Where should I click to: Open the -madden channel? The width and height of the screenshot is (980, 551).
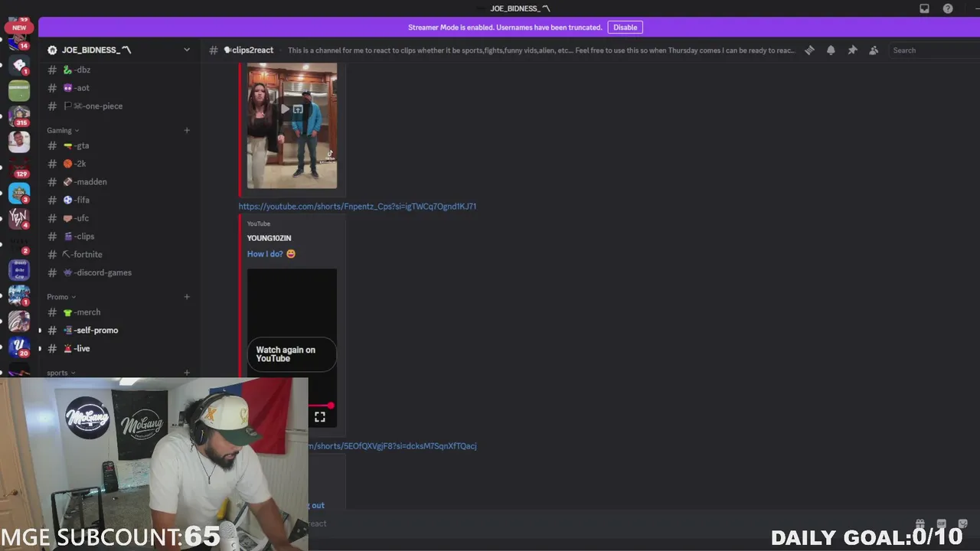tap(119, 182)
